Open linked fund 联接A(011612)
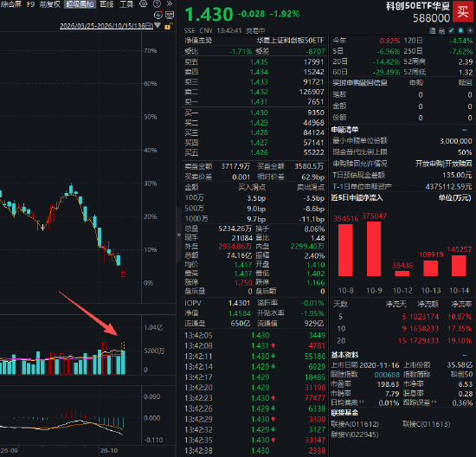 coord(355,424)
